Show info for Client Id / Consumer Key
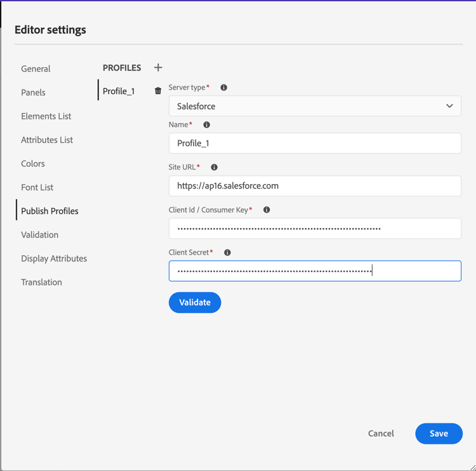The height and width of the screenshot is (471, 476). [267, 209]
